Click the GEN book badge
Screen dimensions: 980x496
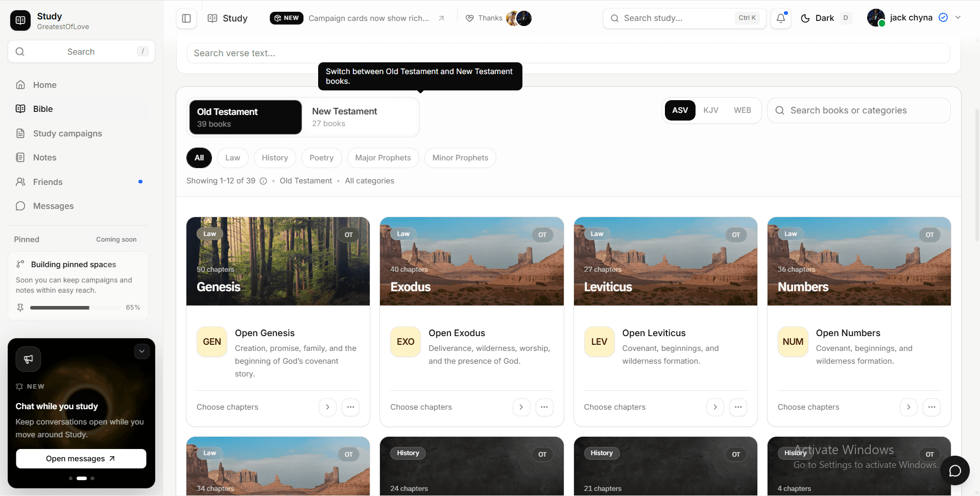point(212,342)
